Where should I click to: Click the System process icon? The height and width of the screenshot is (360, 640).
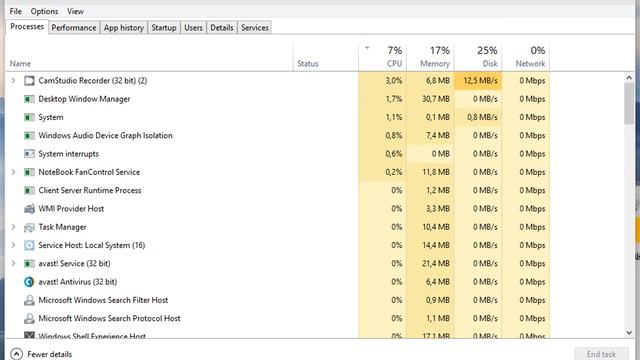click(x=29, y=117)
